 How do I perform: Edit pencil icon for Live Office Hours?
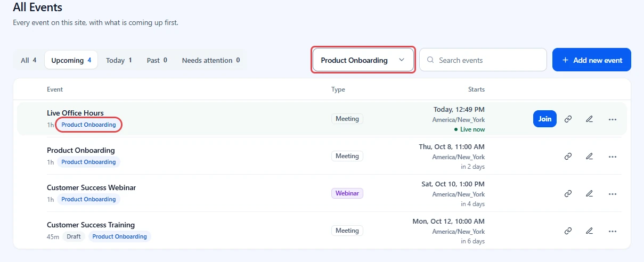(x=589, y=119)
